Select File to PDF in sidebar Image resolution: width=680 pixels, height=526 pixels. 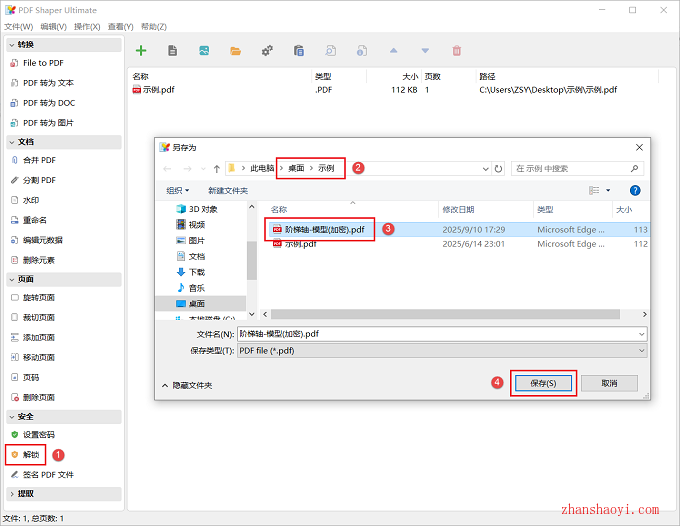tap(43, 63)
